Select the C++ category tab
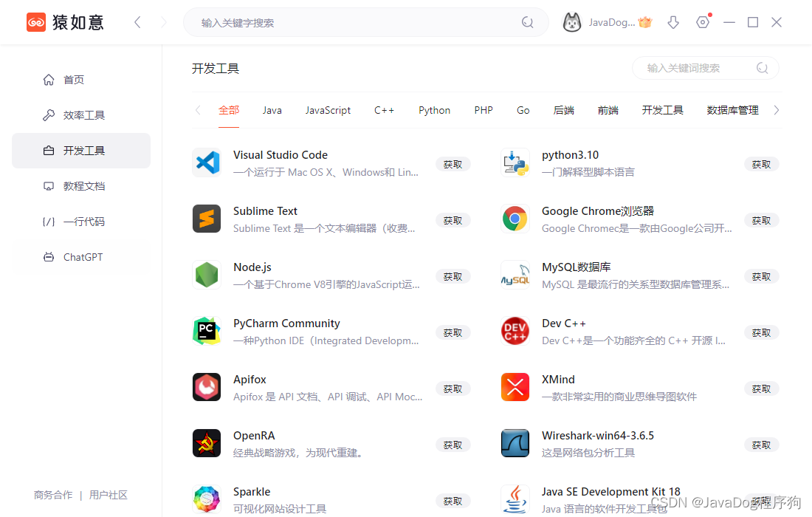Viewport: 812px width, 517px height. (x=385, y=110)
